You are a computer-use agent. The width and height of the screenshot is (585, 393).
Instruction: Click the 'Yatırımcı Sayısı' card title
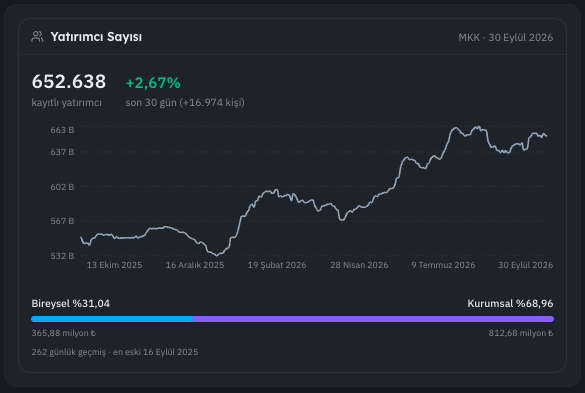[96, 37]
